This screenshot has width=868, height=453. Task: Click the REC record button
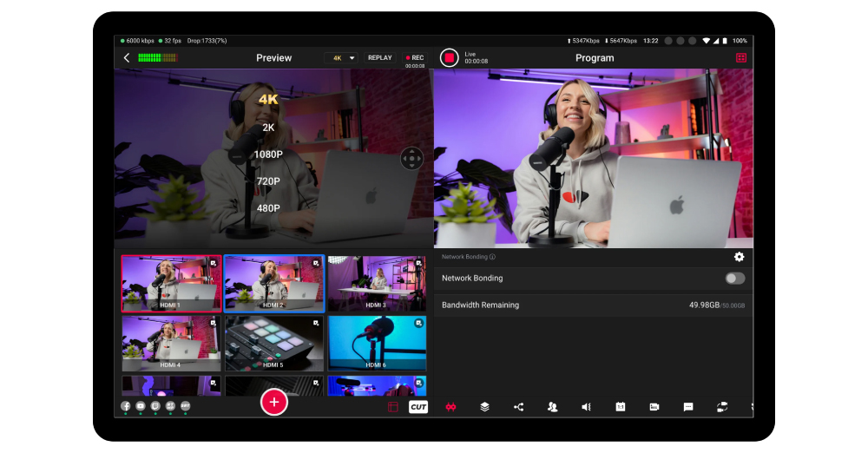(x=414, y=58)
